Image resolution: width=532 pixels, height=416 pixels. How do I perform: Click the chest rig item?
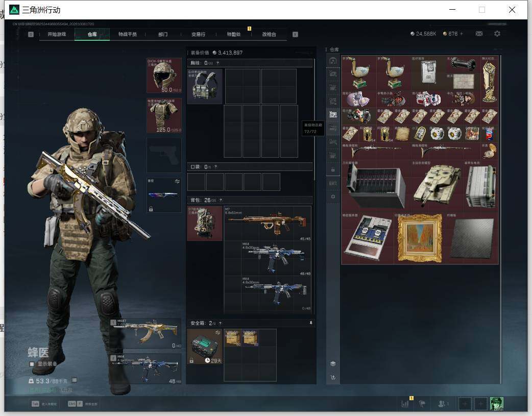coord(205,86)
